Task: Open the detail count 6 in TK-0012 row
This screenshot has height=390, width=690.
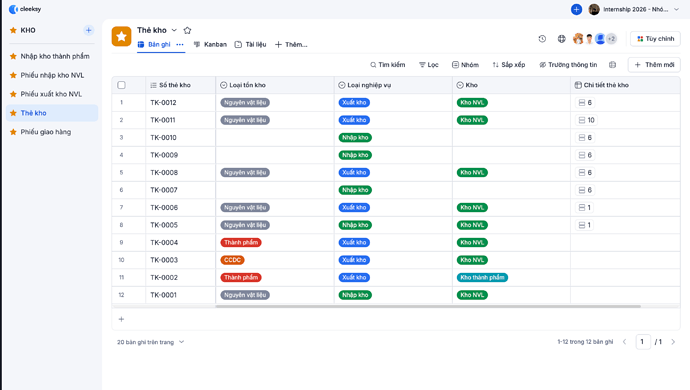Action: [585, 103]
